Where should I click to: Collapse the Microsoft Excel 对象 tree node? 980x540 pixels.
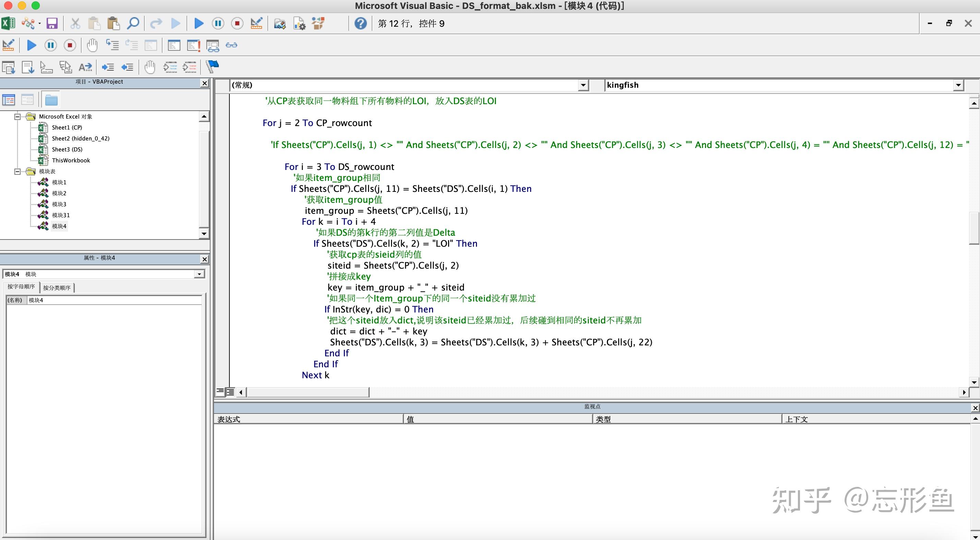click(x=17, y=117)
